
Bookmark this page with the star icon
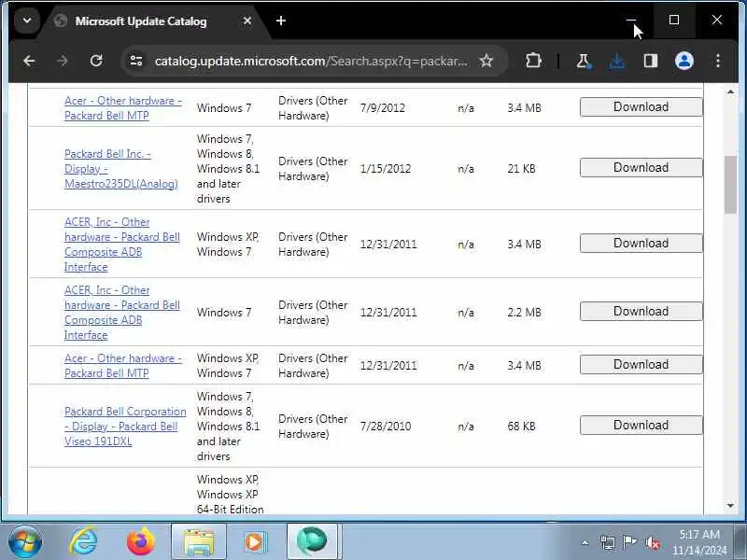[486, 61]
